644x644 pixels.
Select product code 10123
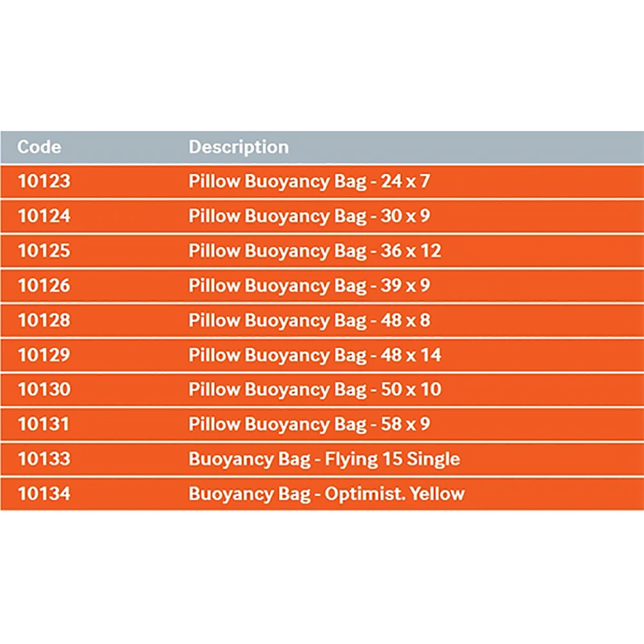(44, 182)
